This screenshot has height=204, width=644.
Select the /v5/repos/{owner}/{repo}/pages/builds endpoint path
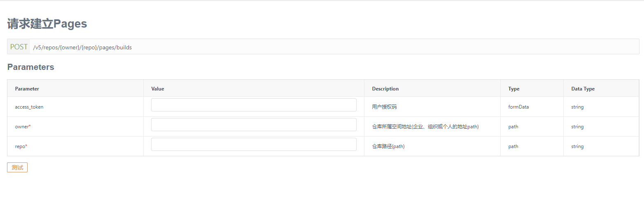click(83, 47)
